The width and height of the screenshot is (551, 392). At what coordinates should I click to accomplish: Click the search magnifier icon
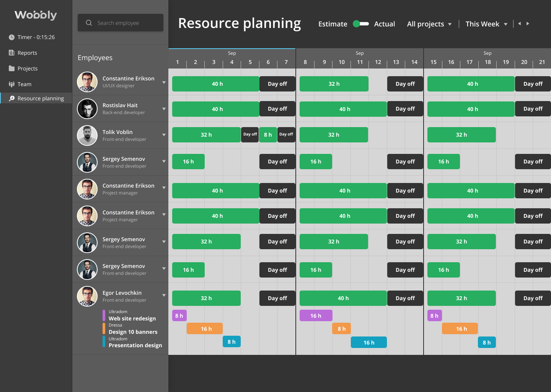[89, 23]
